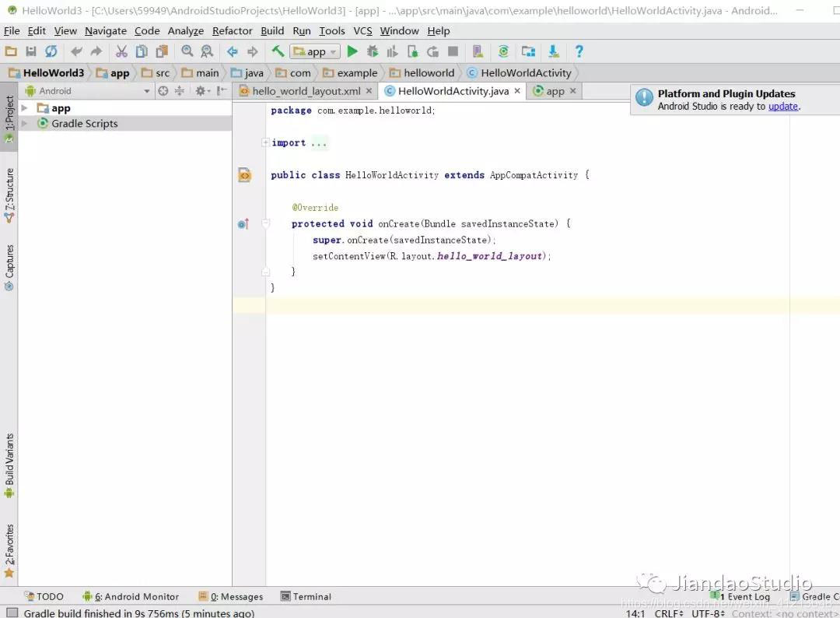840x618 pixels.
Task: Toggle the 1: Project tool window
Action: pos(9,119)
